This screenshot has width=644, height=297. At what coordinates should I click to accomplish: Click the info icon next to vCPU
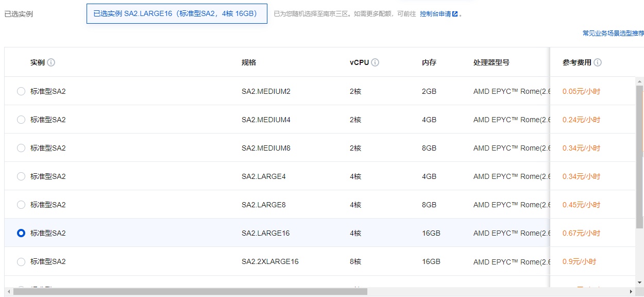376,62
